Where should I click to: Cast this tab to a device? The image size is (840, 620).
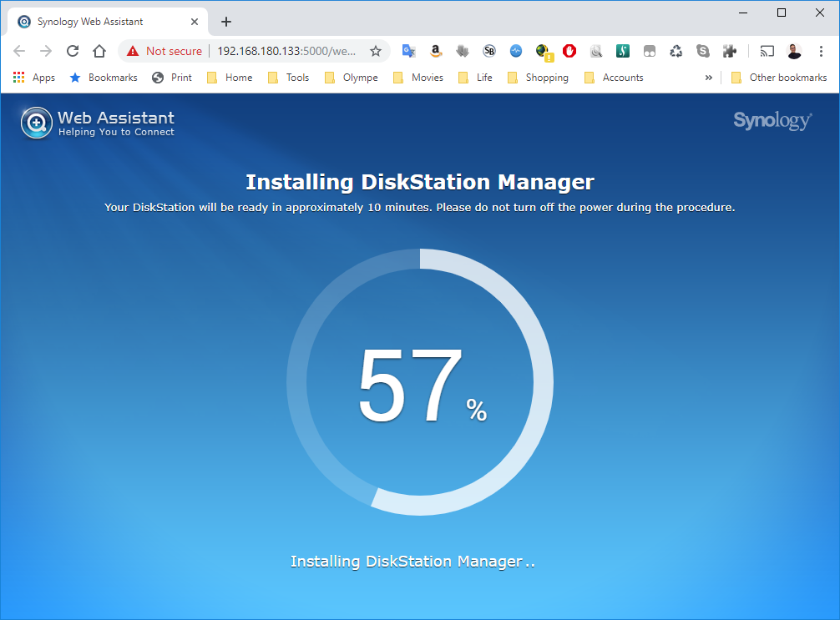point(767,51)
